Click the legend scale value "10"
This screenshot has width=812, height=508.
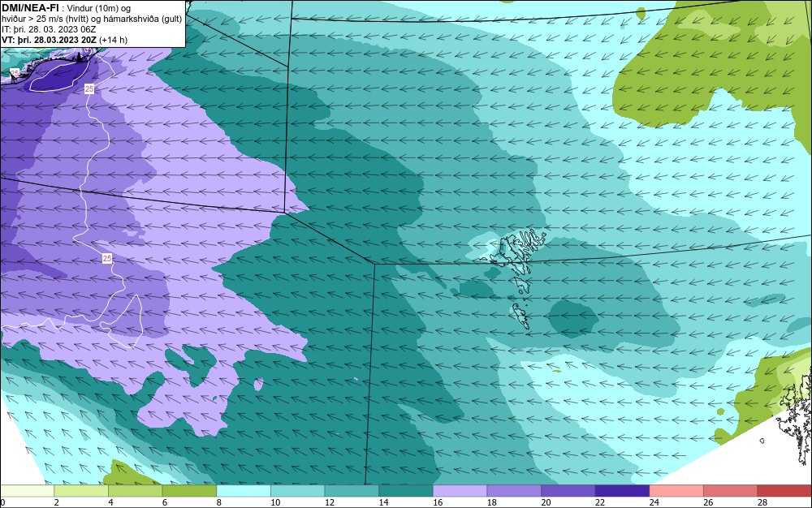point(275,502)
